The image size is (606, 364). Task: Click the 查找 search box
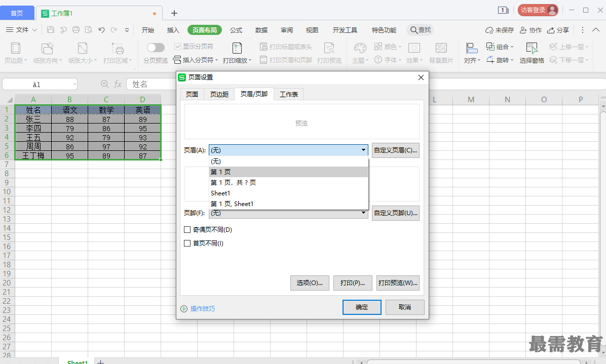coord(420,30)
